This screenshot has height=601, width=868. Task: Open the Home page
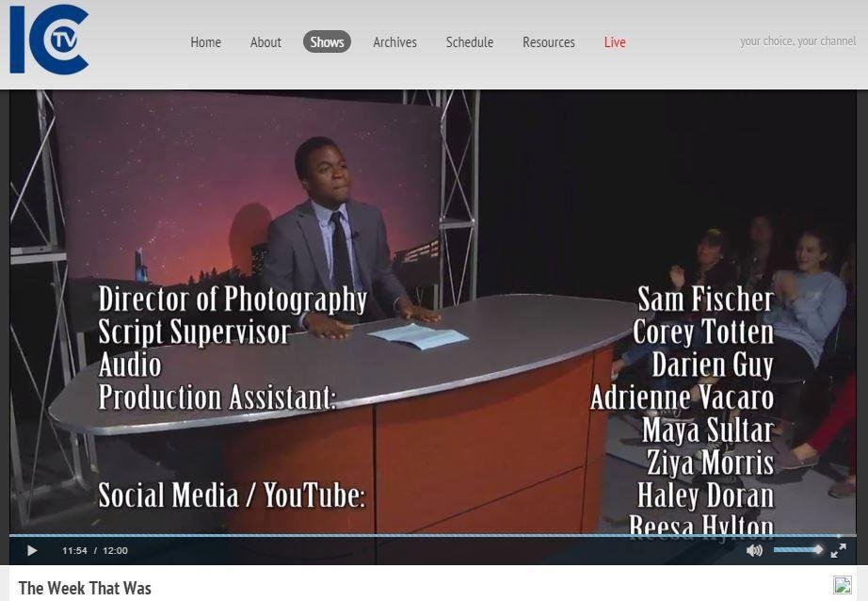(205, 42)
